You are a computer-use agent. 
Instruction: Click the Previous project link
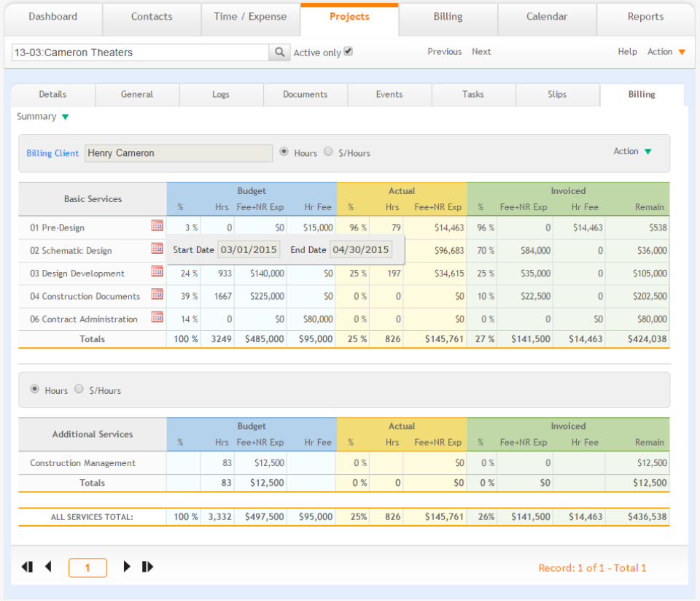[445, 52]
